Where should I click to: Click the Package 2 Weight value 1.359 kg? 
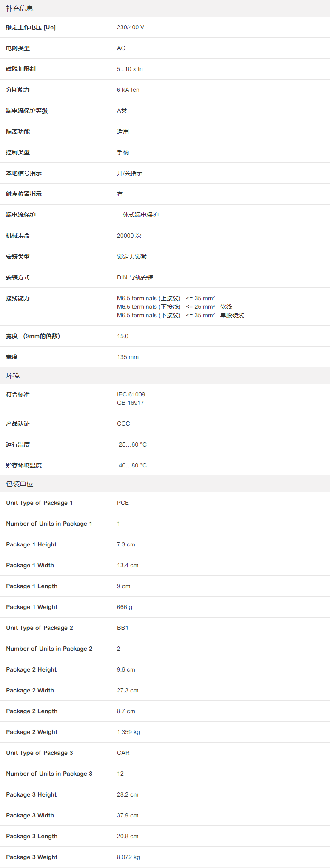(128, 732)
